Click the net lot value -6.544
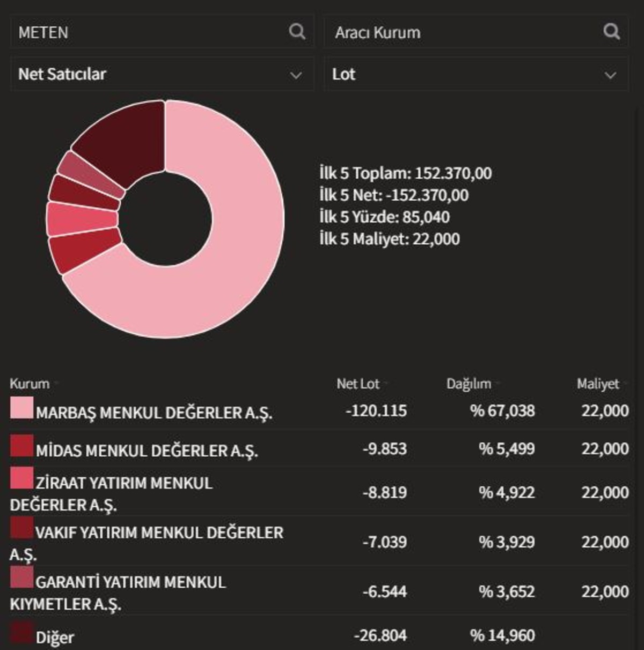The image size is (644, 650). 385,592
